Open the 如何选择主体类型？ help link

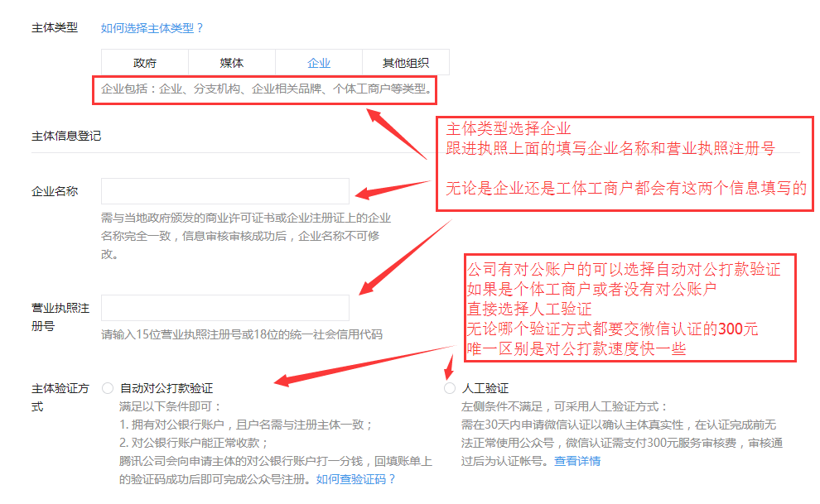point(152,27)
